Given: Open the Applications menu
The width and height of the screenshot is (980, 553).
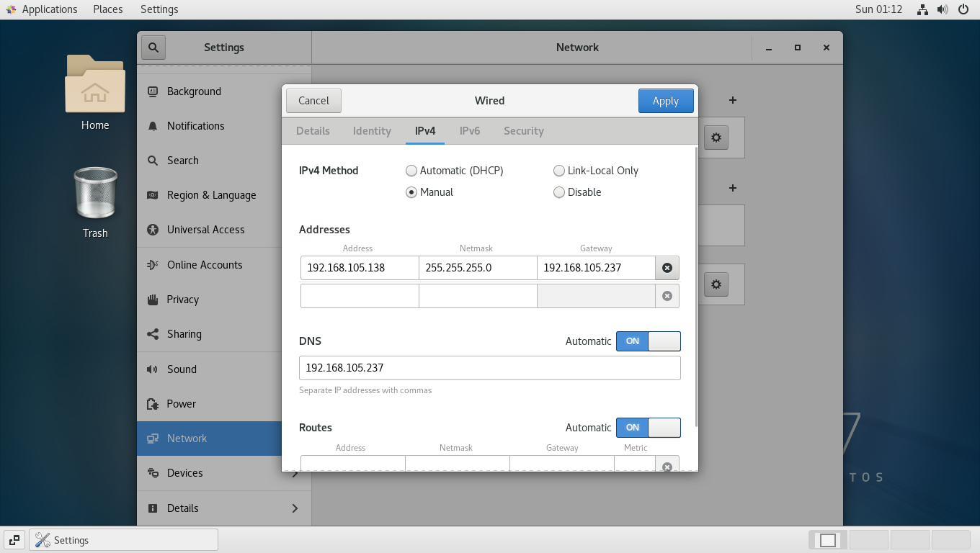Looking at the screenshot, I should point(42,9).
